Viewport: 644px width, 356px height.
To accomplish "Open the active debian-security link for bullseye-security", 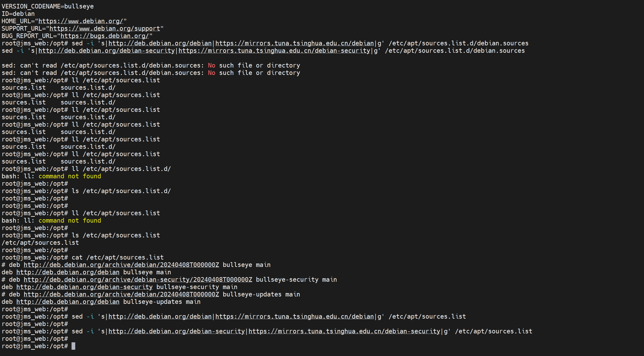I will click(x=84, y=287).
